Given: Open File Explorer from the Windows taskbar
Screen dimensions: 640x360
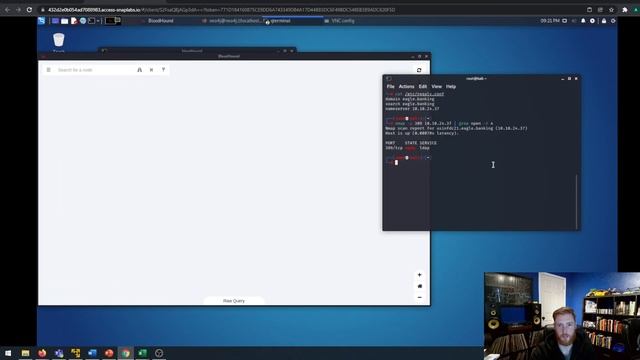Looking at the screenshot, I should click(25, 353).
